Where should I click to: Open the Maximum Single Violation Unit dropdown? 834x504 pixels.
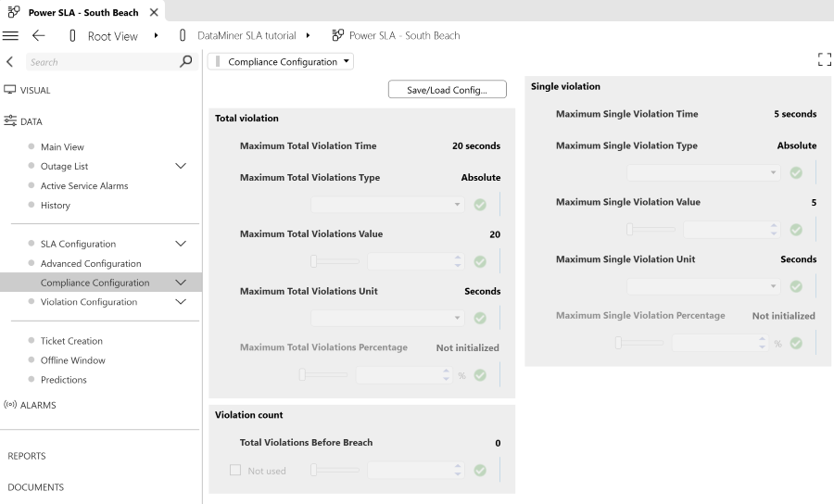click(x=703, y=286)
